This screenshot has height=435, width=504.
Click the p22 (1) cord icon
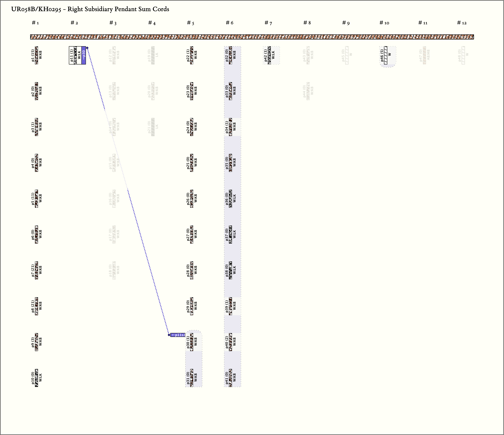pyautogui.click(x=192, y=55)
